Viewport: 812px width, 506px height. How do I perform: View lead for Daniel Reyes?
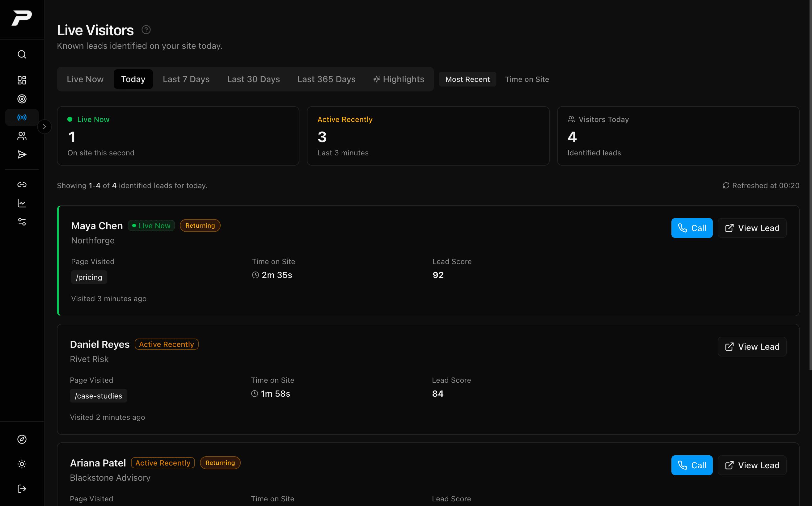click(752, 347)
